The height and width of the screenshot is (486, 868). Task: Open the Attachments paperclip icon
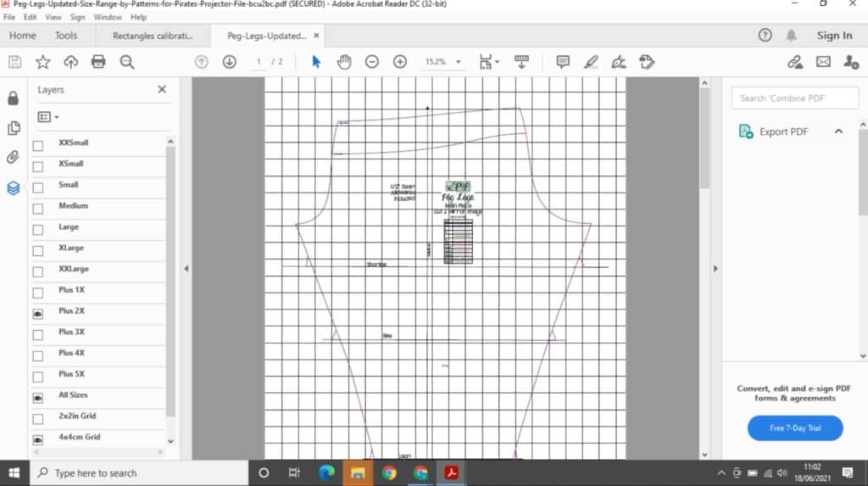(14, 158)
